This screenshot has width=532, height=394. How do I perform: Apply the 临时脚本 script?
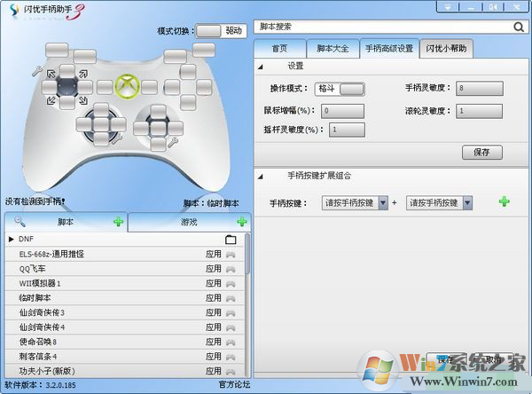click(214, 298)
